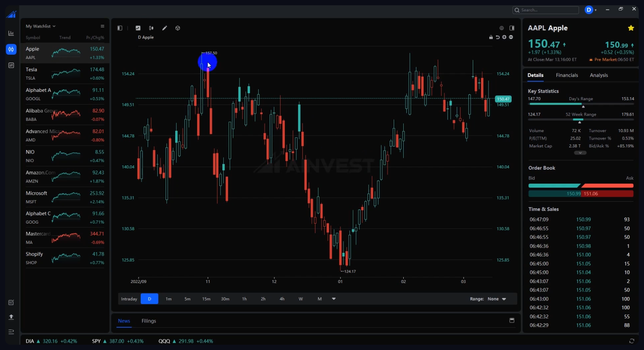The width and height of the screenshot is (644, 350).
Task: Click the QQQ index in status bar
Action: pyautogui.click(x=186, y=341)
